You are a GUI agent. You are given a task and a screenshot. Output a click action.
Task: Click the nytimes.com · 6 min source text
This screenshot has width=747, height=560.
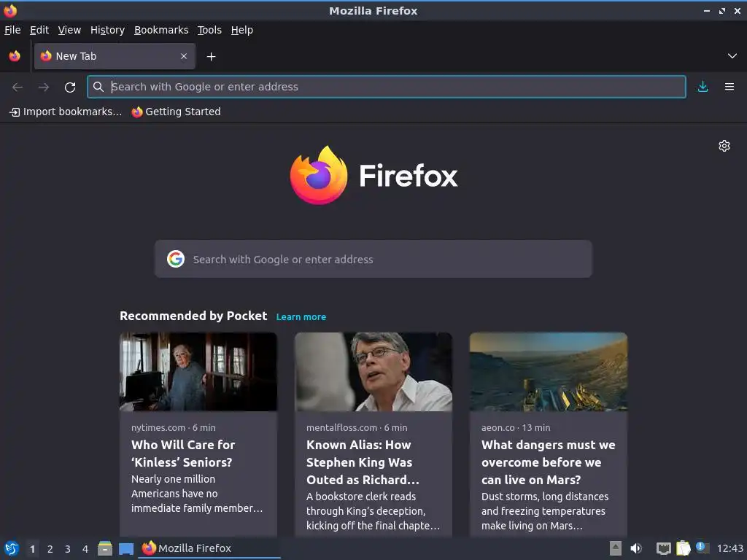pos(174,427)
